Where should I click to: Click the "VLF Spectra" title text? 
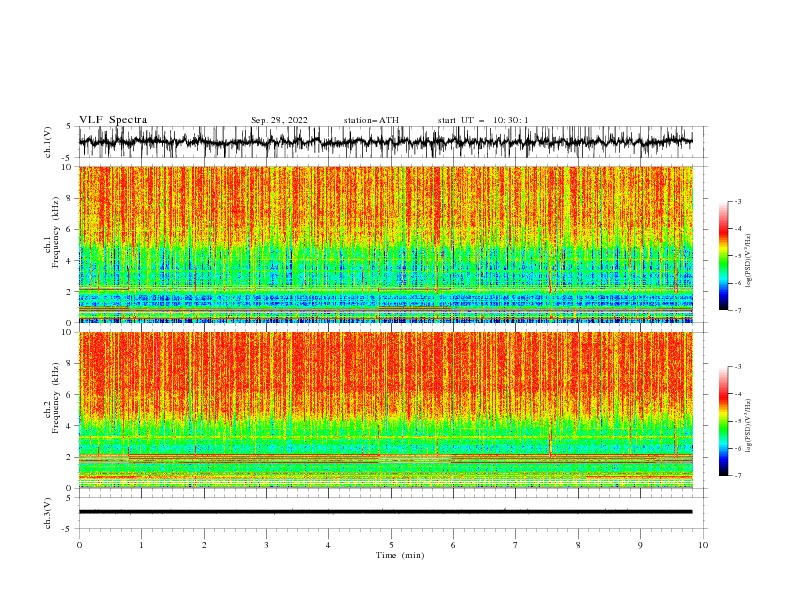click(113, 120)
